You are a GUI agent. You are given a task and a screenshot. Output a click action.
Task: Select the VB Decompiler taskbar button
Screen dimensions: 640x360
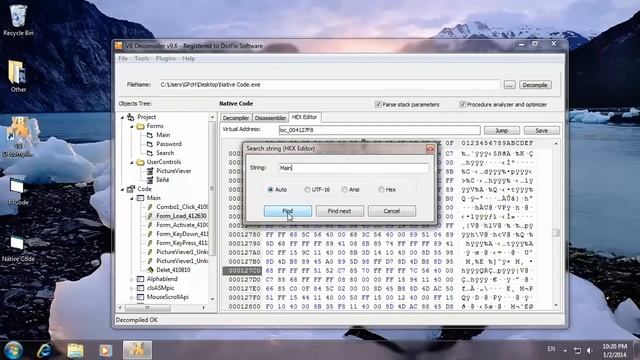click(137, 350)
